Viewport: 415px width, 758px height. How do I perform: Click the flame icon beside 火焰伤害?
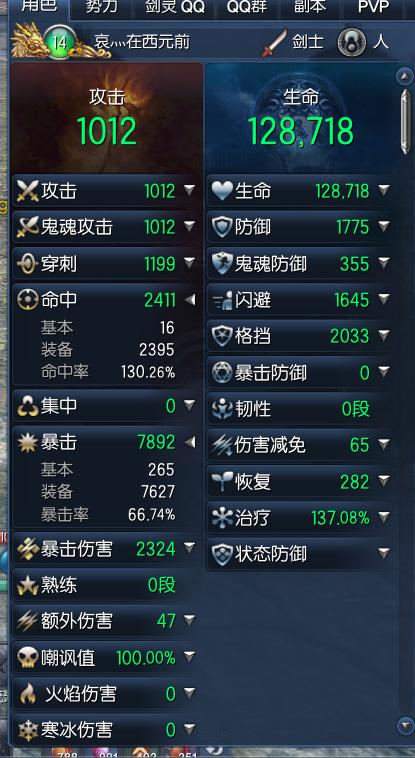pos(27,694)
